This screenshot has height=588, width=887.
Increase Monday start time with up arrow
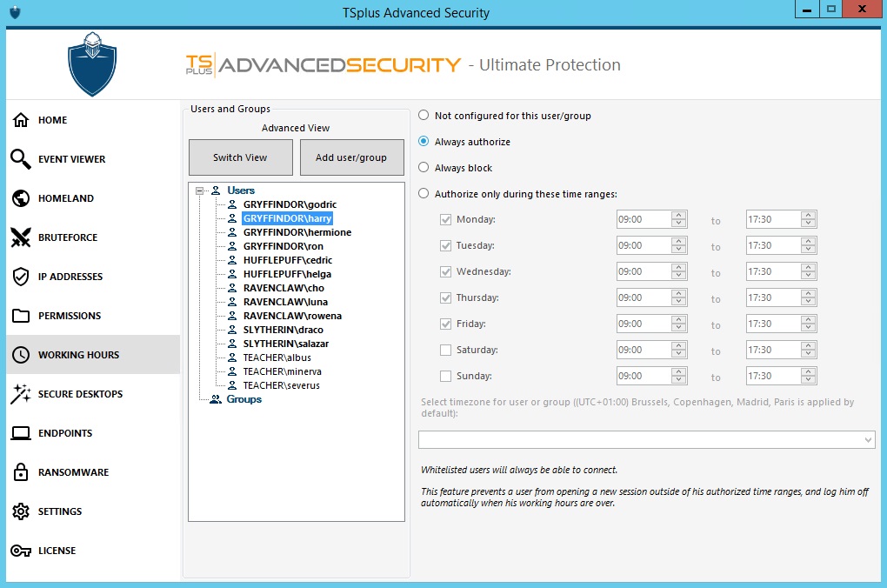click(679, 216)
